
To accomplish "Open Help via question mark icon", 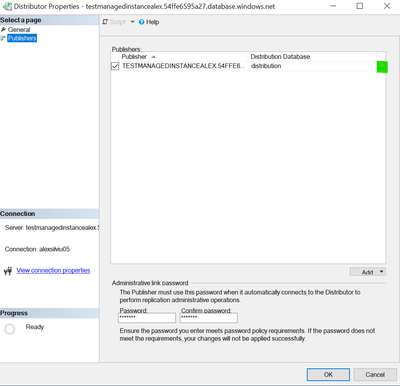I will [x=142, y=22].
